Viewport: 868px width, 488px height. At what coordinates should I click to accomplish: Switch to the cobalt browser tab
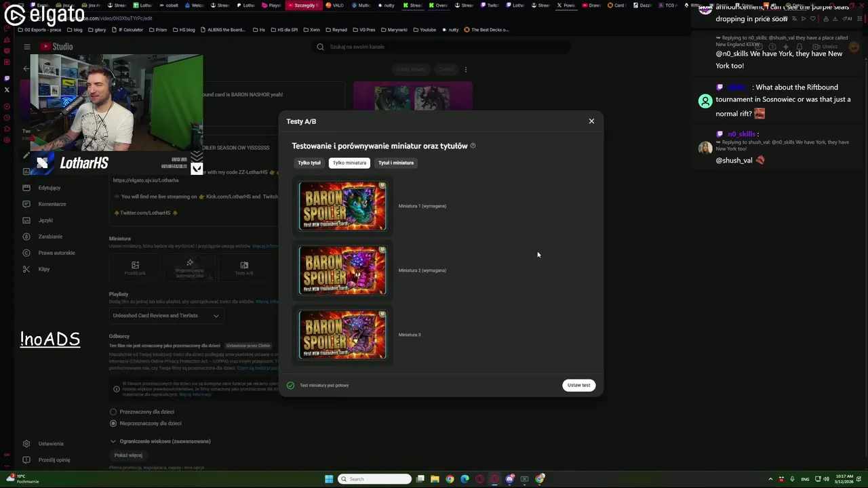click(168, 5)
